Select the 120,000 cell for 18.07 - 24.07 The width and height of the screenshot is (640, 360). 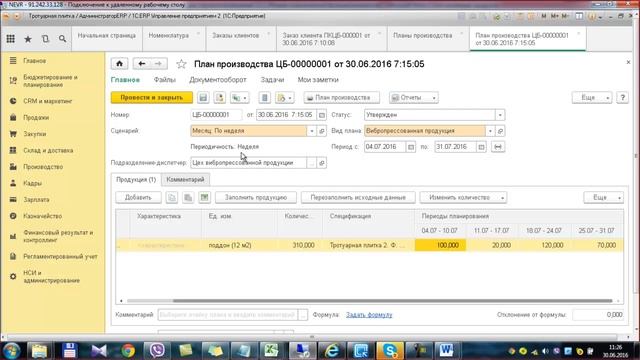point(544,245)
